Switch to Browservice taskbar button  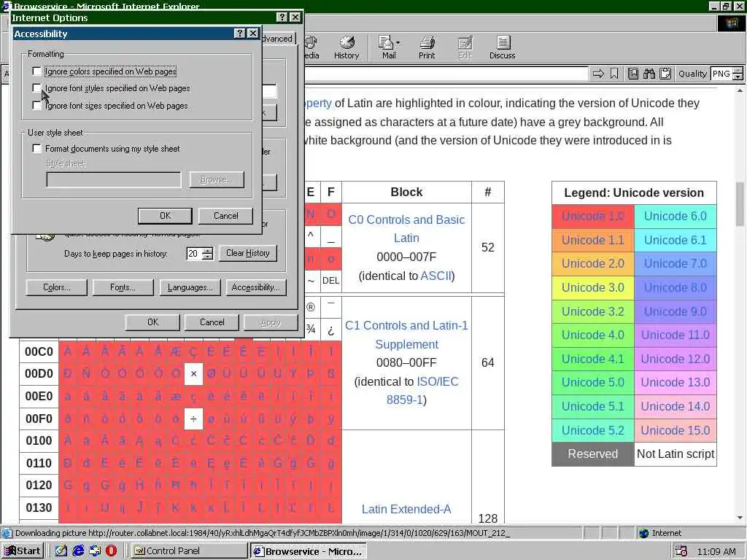pyautogui.click(x=309, y=551)
